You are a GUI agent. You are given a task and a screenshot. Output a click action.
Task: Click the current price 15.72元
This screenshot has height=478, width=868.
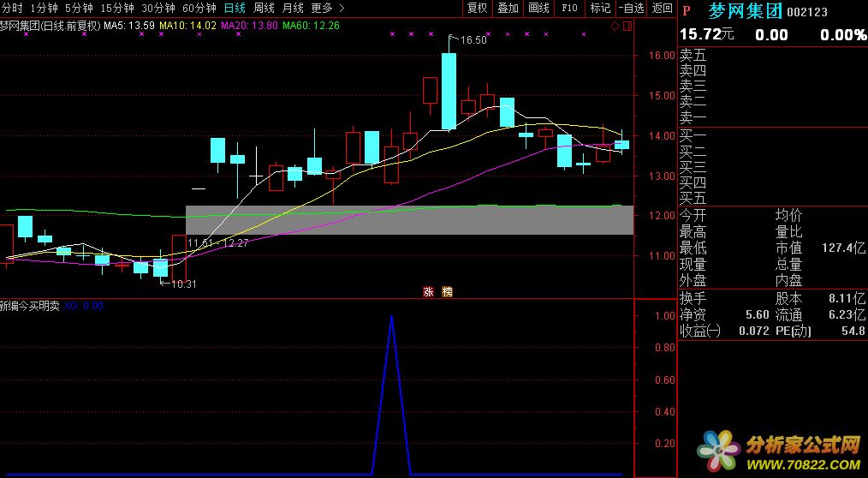coord(707,34)
